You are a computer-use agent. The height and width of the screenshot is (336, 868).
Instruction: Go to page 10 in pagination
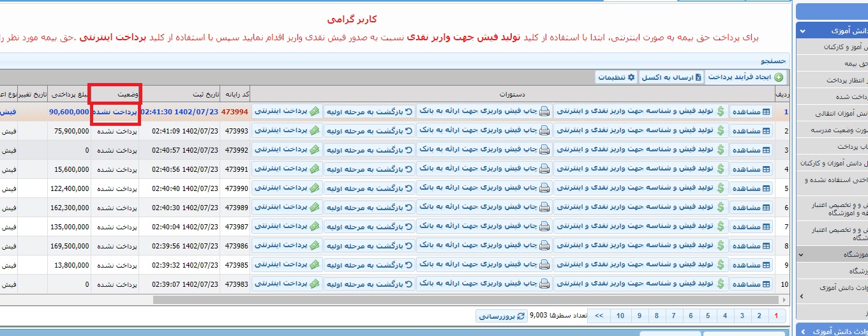coord(620,316)
